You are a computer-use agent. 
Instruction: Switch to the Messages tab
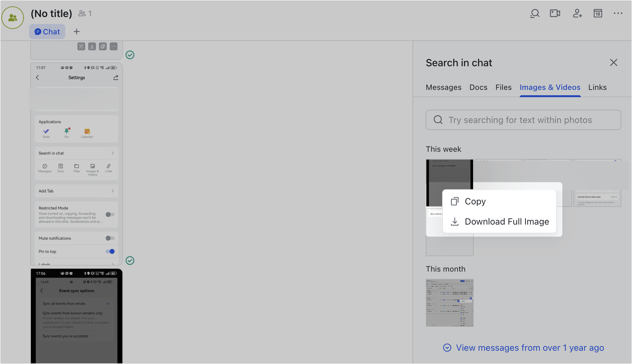pos(443,87)
